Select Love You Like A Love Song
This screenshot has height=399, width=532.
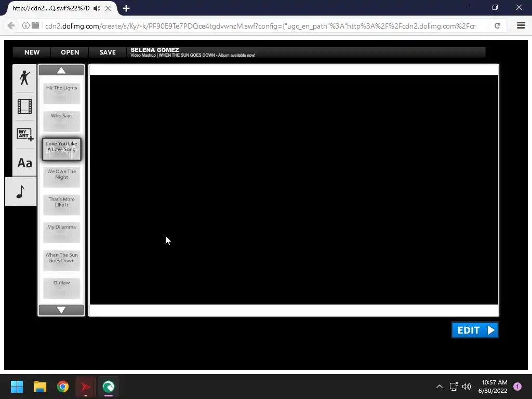(61, 149)
